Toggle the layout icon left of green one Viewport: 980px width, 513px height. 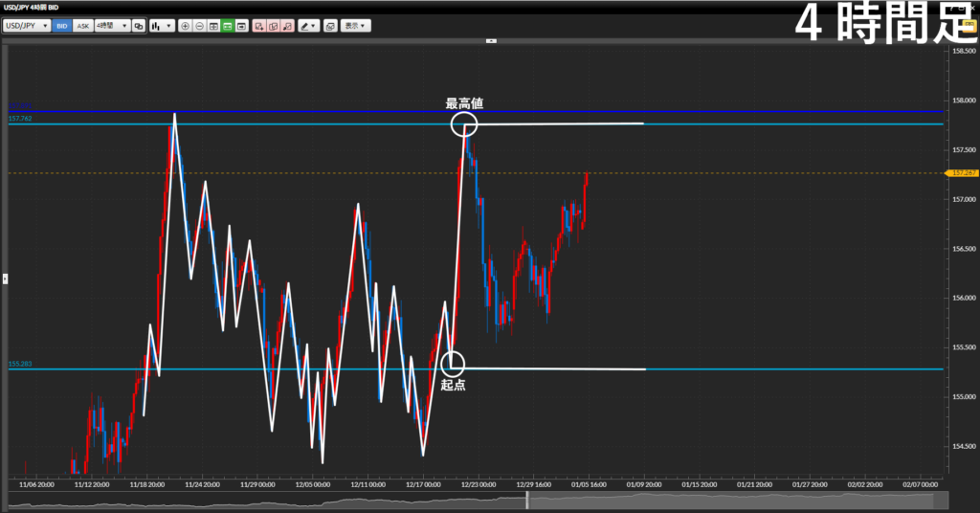point(213,26)
